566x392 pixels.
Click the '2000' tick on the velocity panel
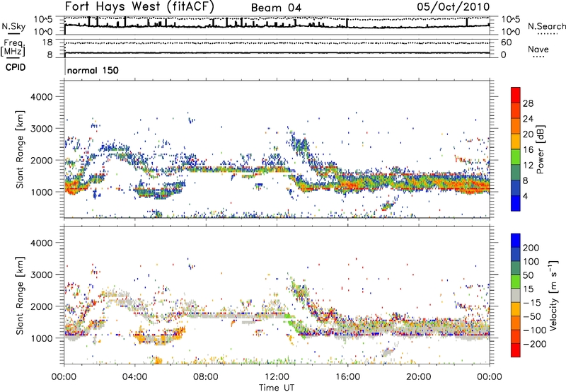click(x=42, y=306)
